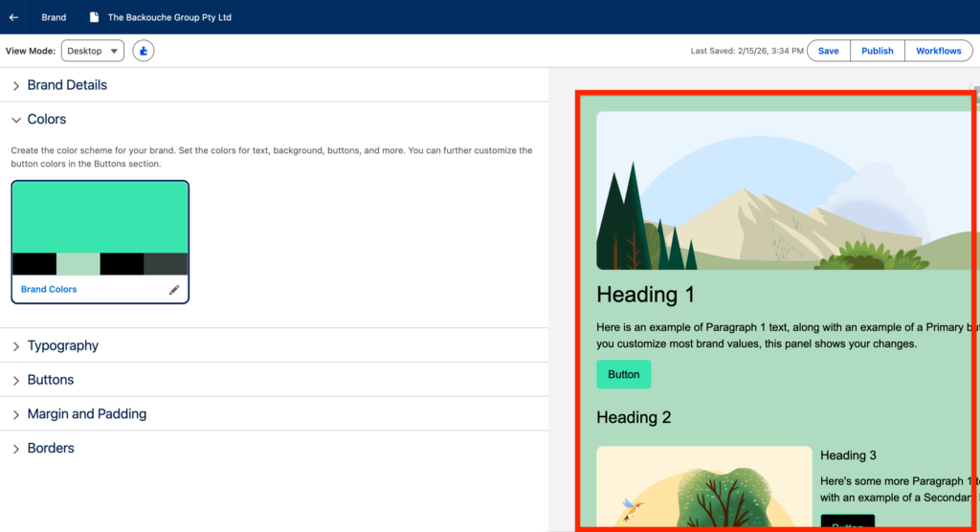Expand the Brand Details section

tap(67, 85)
